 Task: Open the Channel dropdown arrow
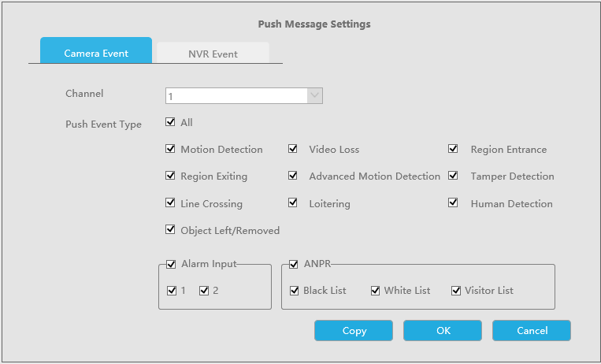coord(315,95)
